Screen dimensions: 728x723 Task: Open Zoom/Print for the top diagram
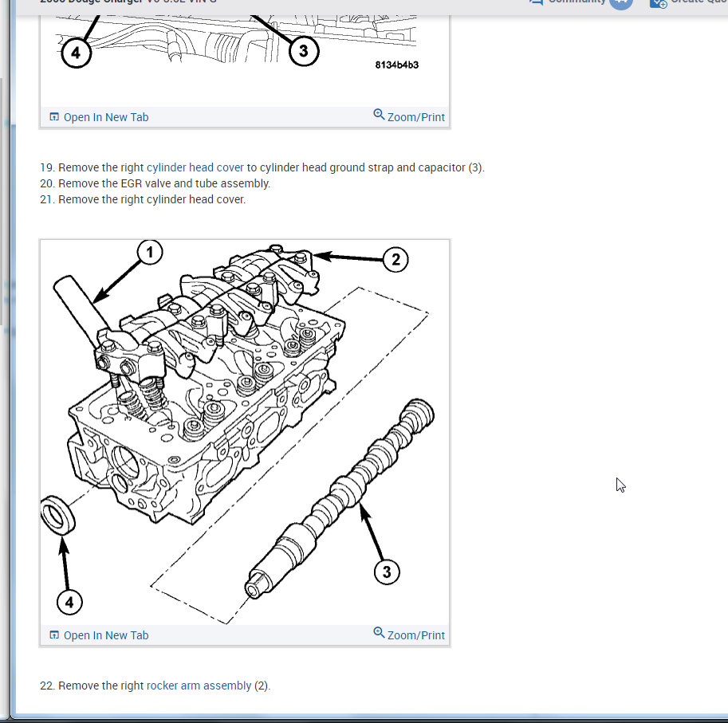pyautogui.click(x=415, y=116)
